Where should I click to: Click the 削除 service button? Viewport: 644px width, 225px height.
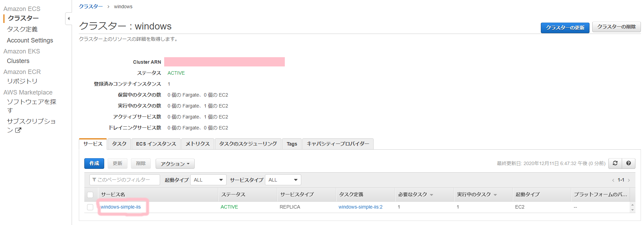tap(141, 163)
